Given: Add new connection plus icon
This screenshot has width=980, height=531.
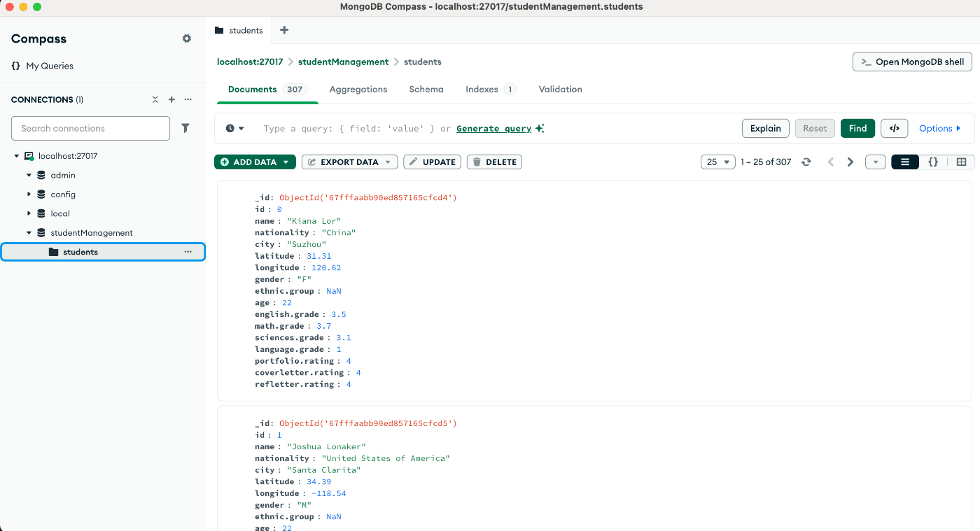Looking at the screenshot, I should pyautogui.click(x=171, y=99).
